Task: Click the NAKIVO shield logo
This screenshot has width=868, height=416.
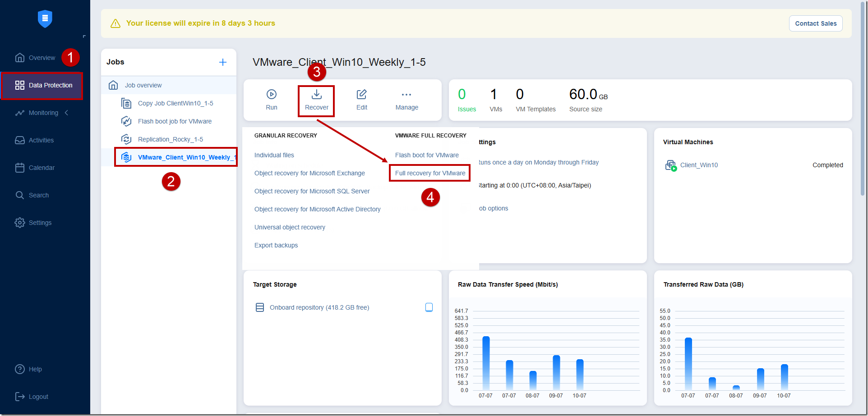Action: tap(45, 18)
